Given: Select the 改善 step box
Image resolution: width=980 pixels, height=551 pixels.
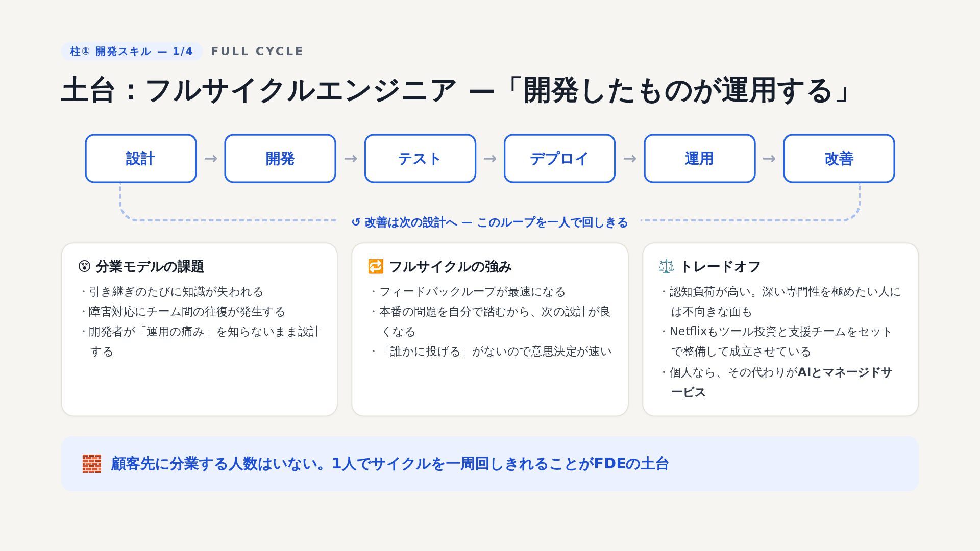Looking at the screenshot, I should 839,159.
